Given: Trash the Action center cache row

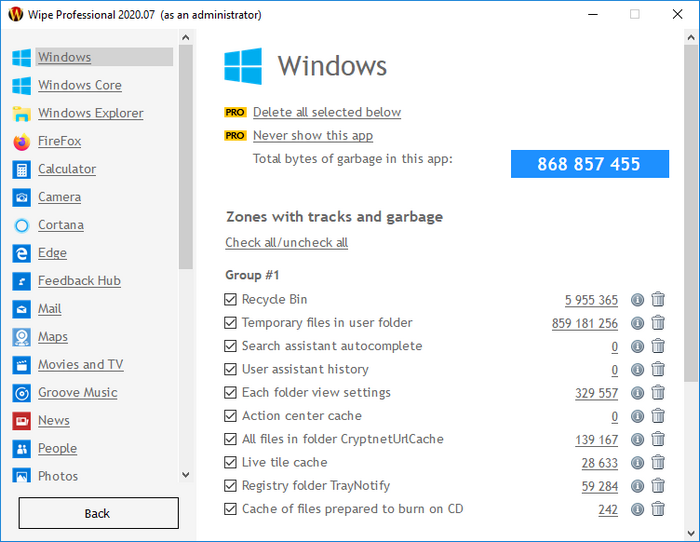Looking at the screenshot, I should [658, 416].
